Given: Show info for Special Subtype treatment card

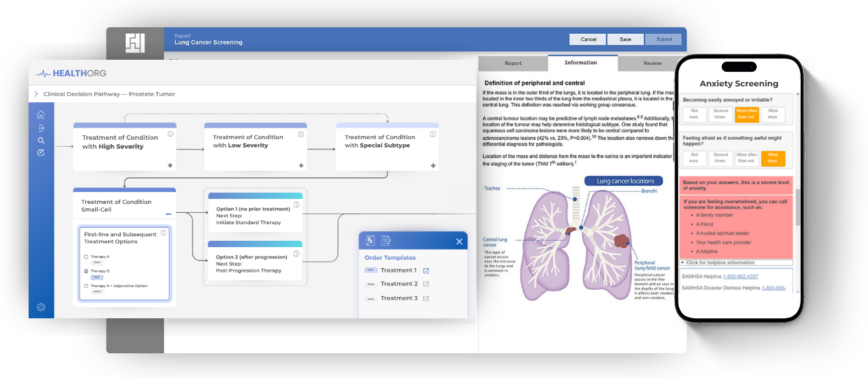Looking at the screenshot, I should pyautogui.click(x=433, y=134).
